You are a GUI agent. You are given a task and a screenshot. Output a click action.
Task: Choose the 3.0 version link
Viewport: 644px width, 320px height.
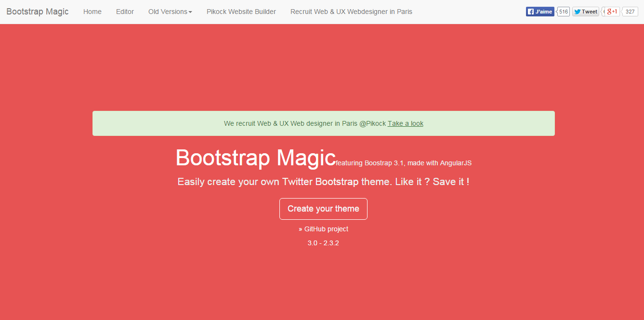coord(313,243)
